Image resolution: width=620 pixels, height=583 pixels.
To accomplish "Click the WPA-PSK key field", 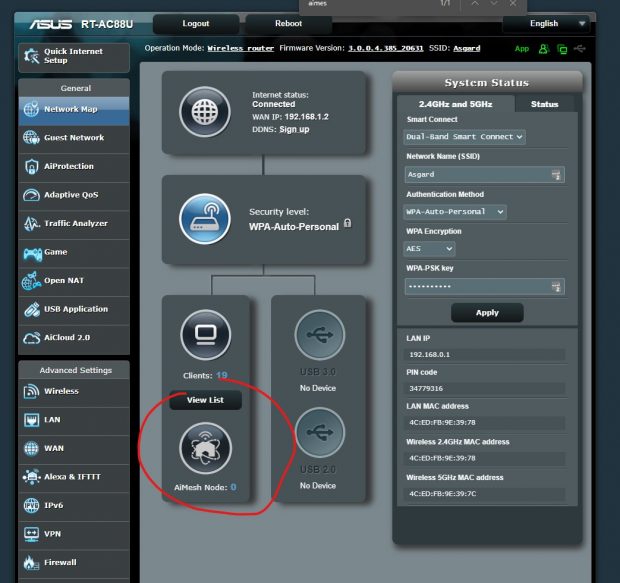I will tap(484, 286).
